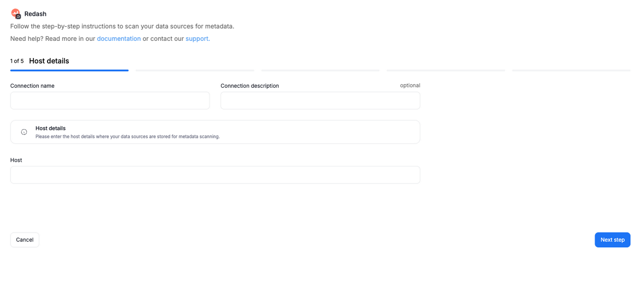Open the documentation link
Viewport: 644px width, 282px height.
[x=119, y=39]
